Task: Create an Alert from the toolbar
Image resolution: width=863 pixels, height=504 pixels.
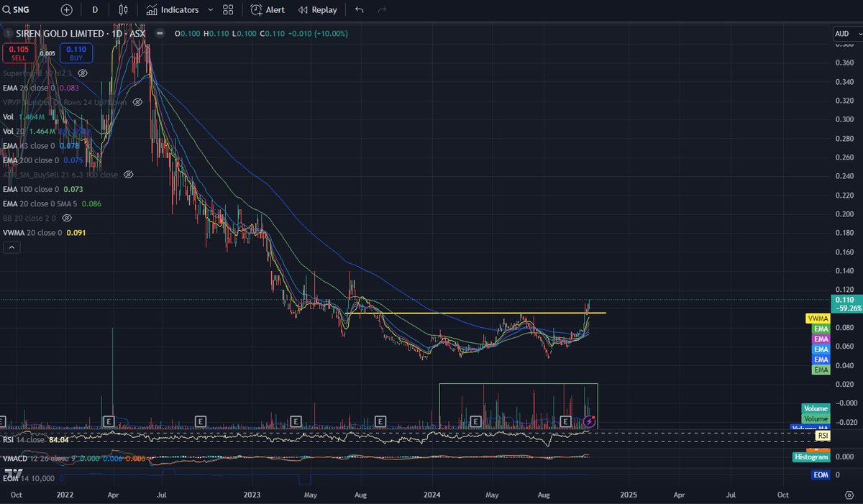Action: 268,10
